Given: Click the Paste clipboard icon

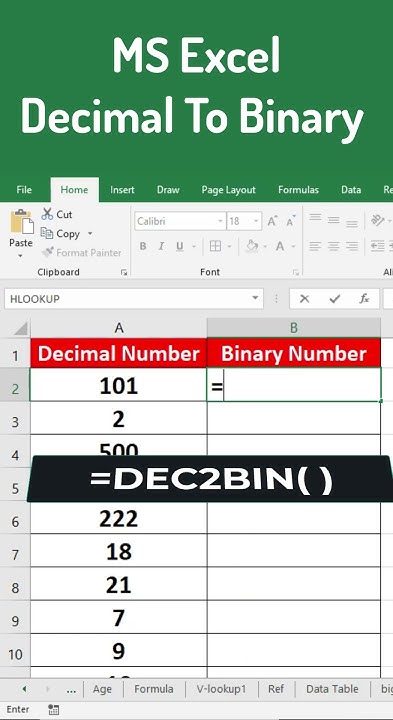Looking at the screenshot, I should pos(22,222).
